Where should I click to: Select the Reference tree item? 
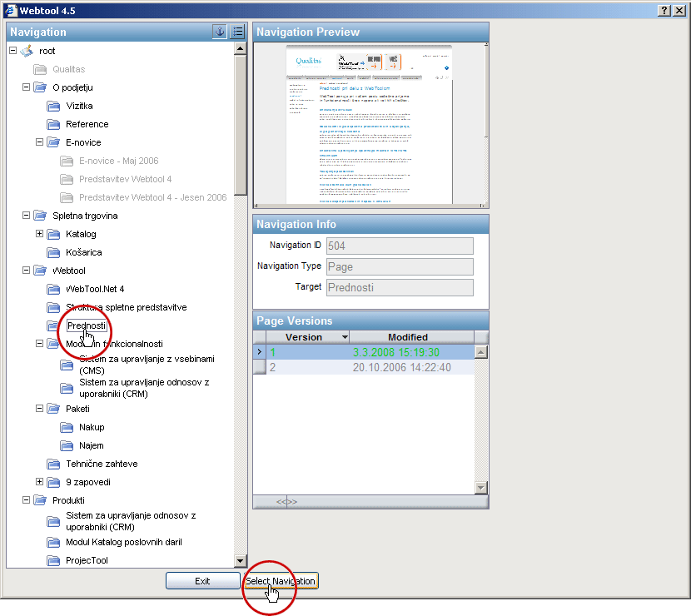[x=87, y=124]
